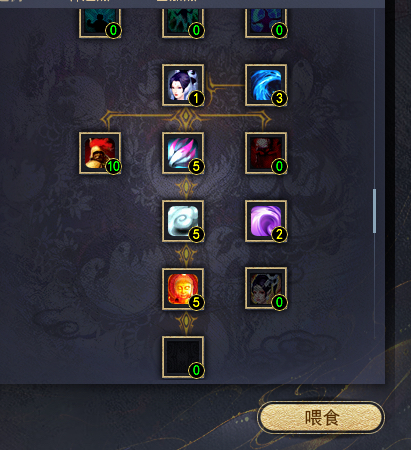The width and height of the screenshot is (411, 450).
Task: Click level badge 3 on water skill
Action: [279, 98]
